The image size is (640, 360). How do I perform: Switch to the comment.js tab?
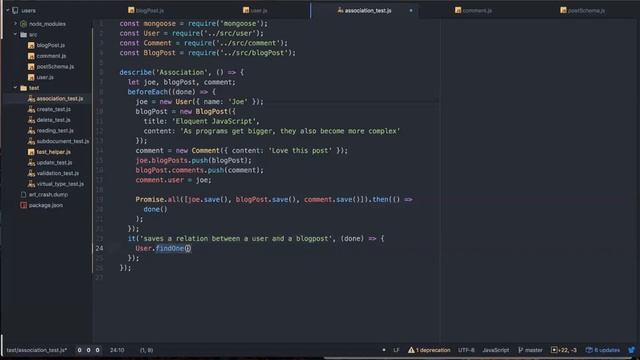[x=473, y=10]
